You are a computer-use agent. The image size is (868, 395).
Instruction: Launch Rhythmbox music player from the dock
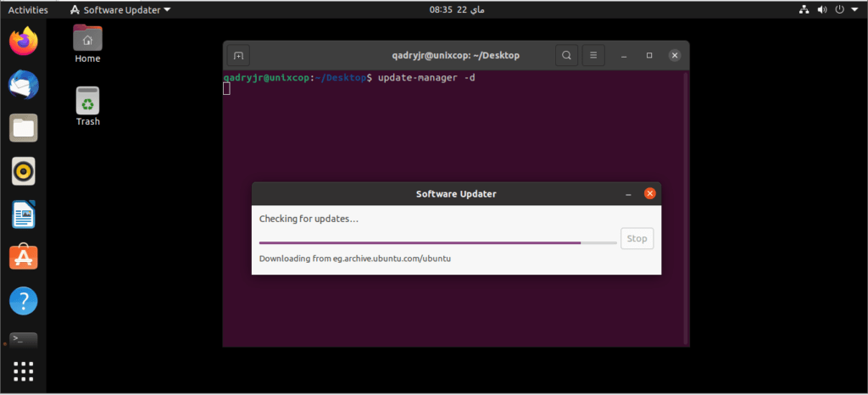click(x=23, y=171)
